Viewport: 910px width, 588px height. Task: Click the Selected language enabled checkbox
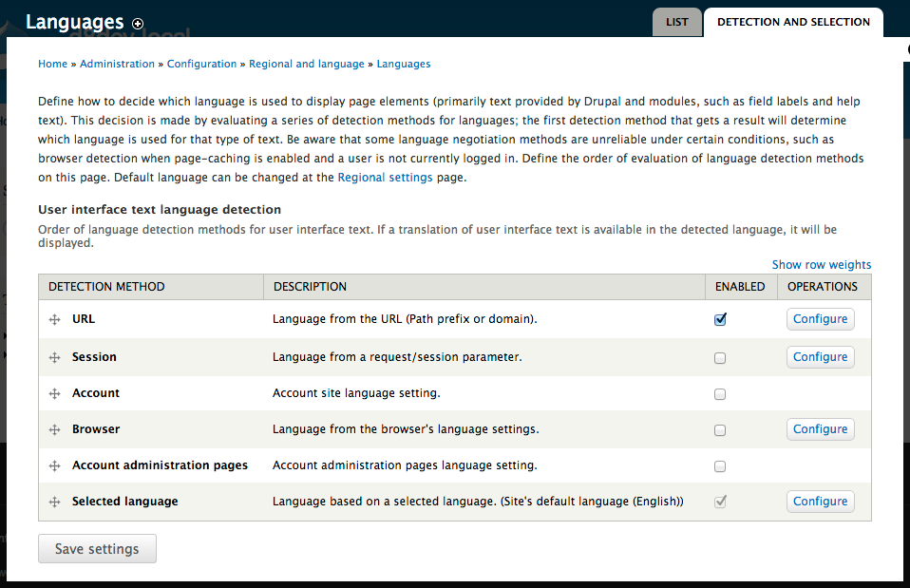click(720, 502)
